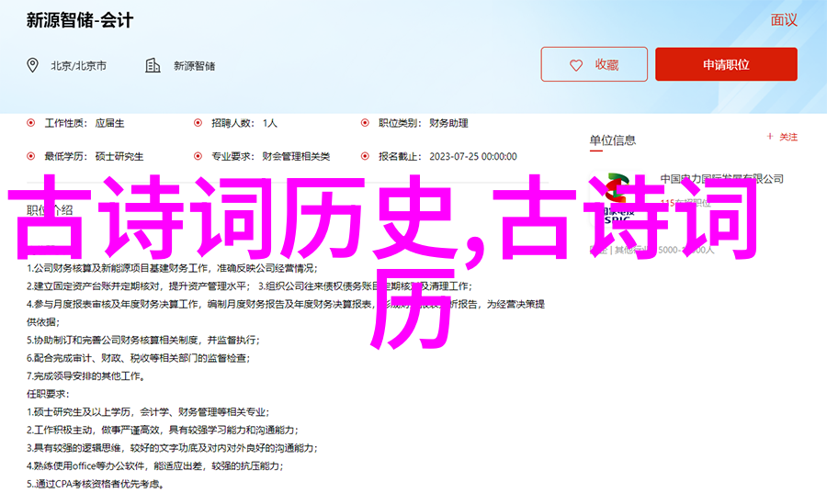This screenshot has height=504, width=827.
Task: Click the 关注 follow link
Action: pyautogui.click(x=788, y=137)
